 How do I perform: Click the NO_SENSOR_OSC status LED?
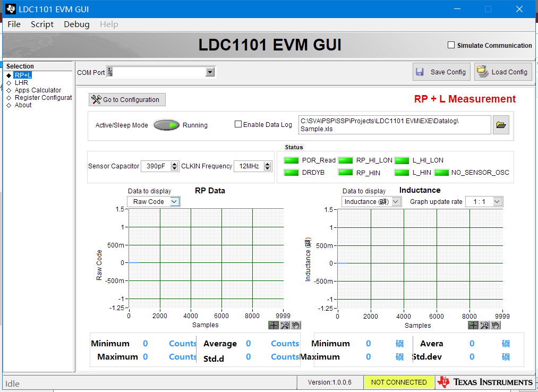tap(441, 172)
